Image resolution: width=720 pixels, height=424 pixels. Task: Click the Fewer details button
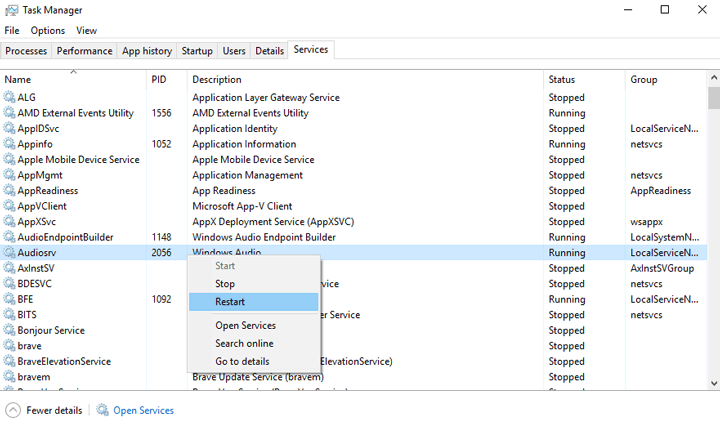point(53,410)
